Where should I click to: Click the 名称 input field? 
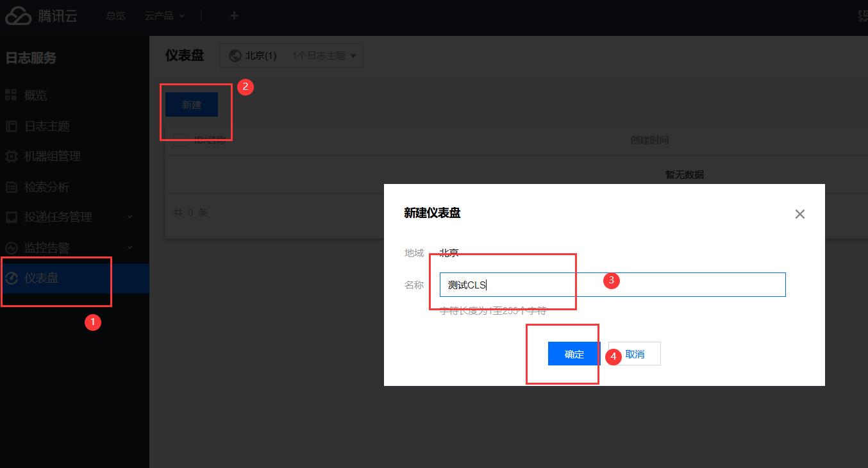click(612, 285)
